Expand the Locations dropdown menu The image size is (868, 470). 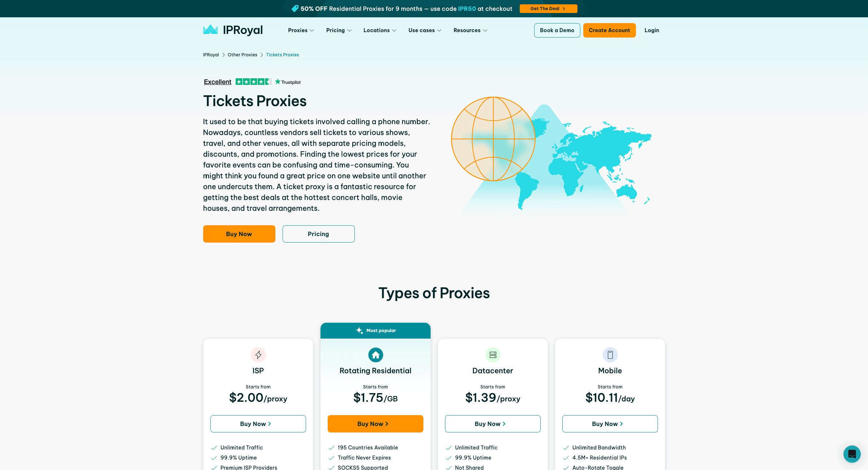[380, 30]
